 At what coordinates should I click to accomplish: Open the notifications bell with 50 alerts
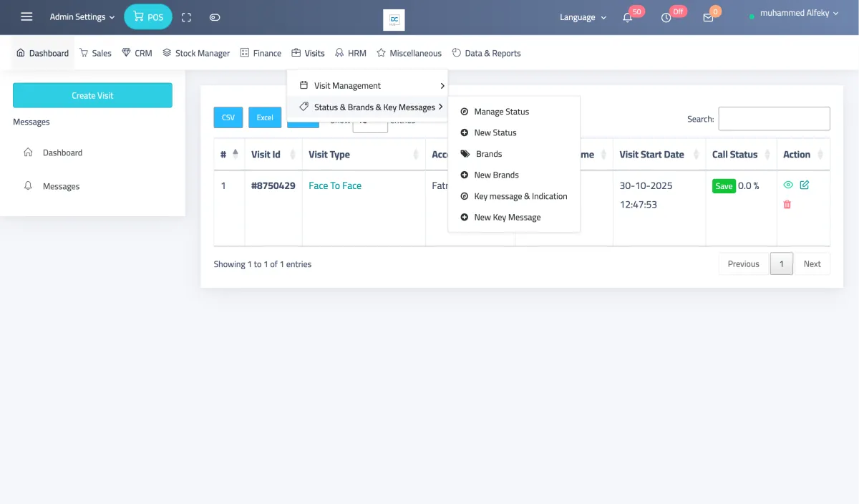pos(628,16)
